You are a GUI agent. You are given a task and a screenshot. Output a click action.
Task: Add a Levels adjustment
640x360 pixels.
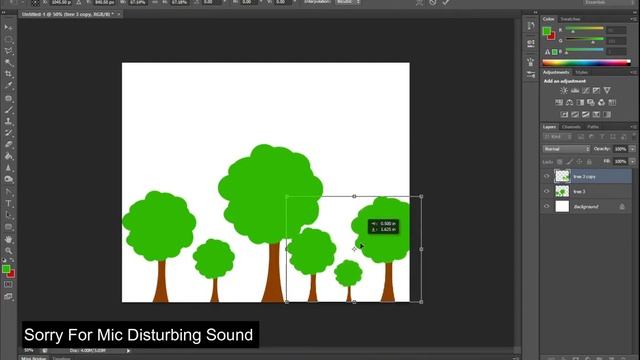[x=575, y=91]
